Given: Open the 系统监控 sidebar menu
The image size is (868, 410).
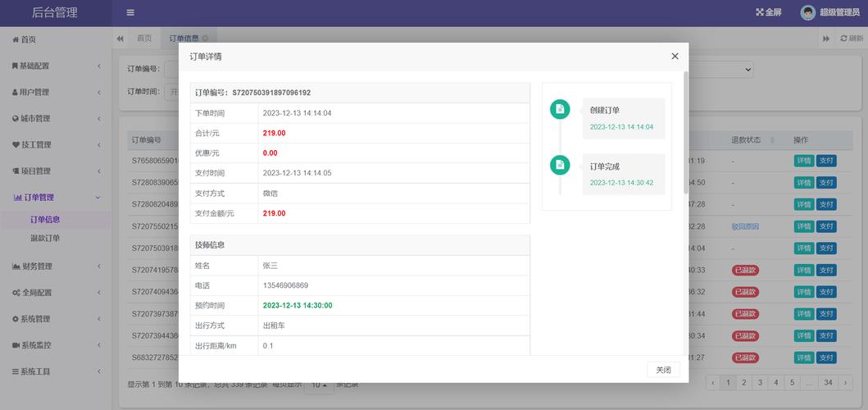Looking at the screenshot, I should pyautogui.click(x=56, y=345).
